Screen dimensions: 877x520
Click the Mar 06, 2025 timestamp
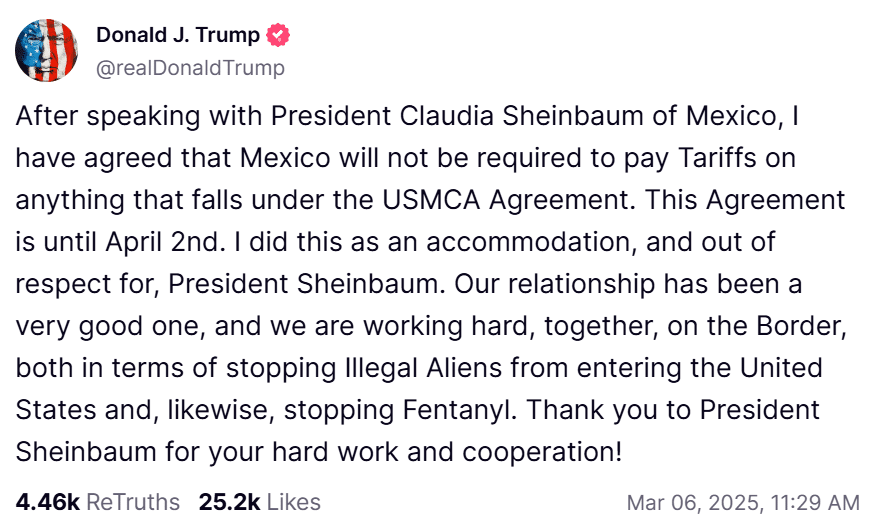coord(742,502)
